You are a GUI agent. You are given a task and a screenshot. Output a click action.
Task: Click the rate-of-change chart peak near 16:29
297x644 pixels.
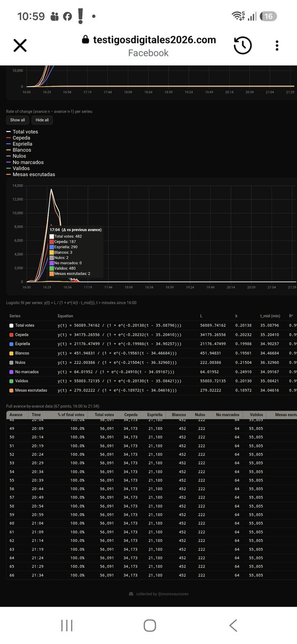click(51, 189)
